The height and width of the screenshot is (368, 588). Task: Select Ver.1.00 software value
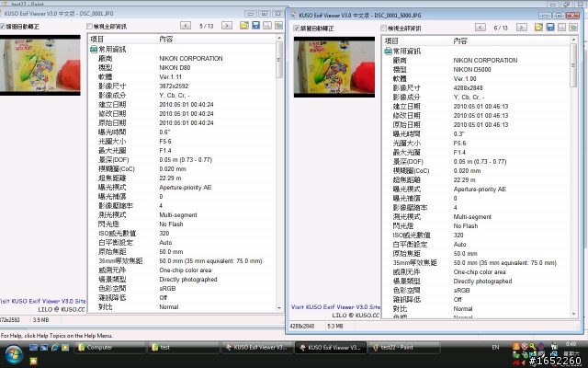[465, 79]
